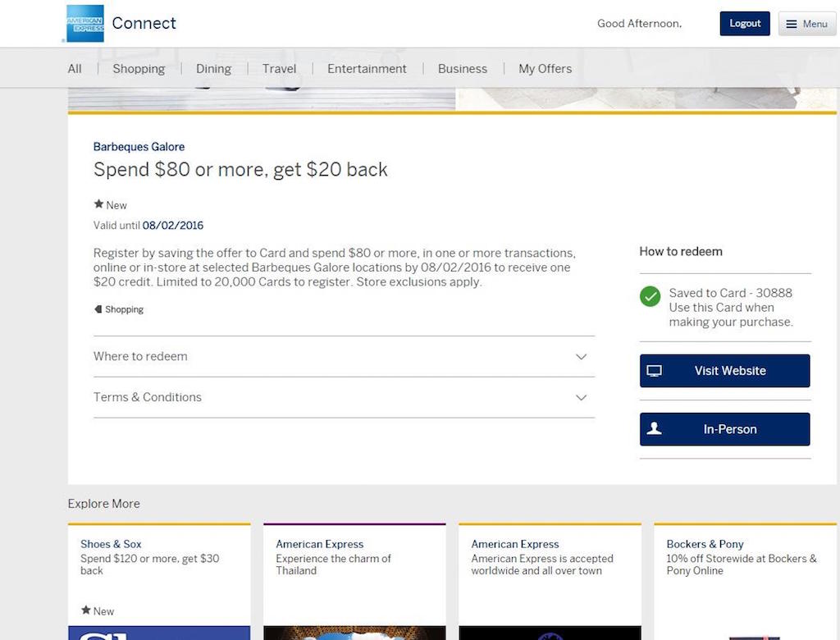
Task: Click the Where to redeem chevron arrow
Action: point(582,357)
